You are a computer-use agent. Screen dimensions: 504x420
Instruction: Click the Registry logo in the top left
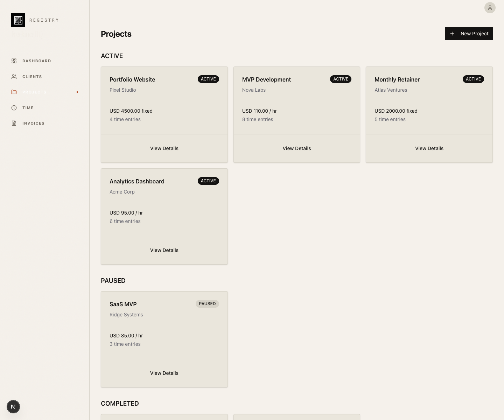coord(18,20)
